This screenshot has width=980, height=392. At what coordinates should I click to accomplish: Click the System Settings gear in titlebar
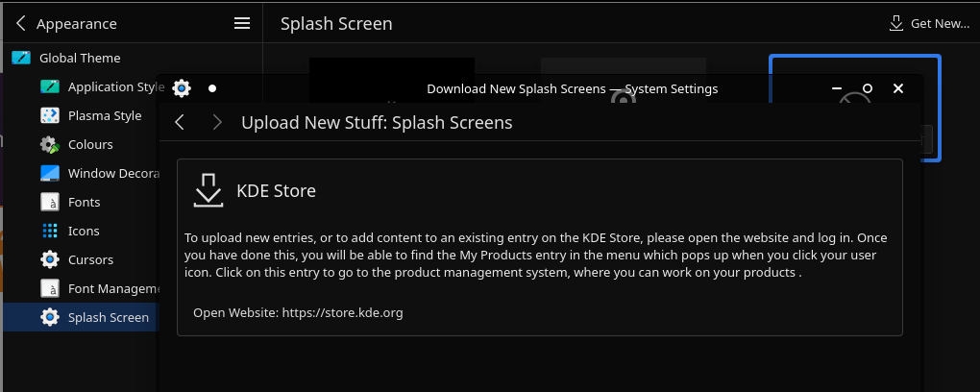[x=182, y=88]
